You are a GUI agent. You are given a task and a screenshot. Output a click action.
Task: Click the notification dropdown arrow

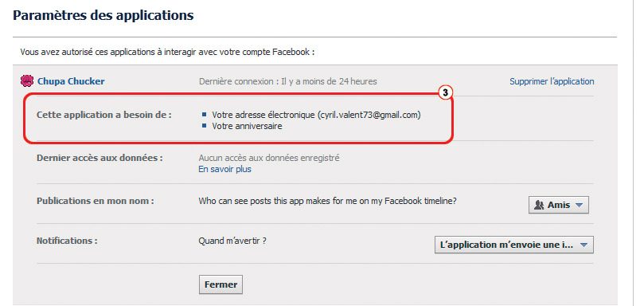click(584, 245)
